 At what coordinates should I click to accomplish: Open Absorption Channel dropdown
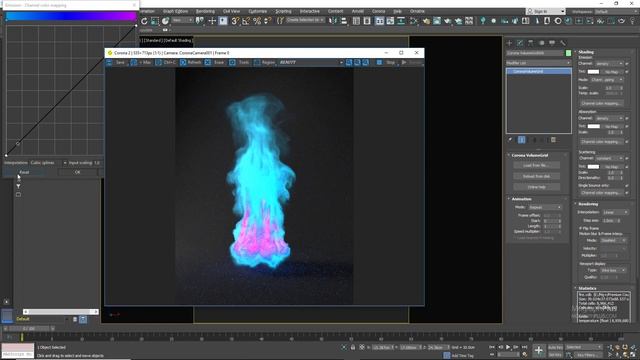click(609, 118)
